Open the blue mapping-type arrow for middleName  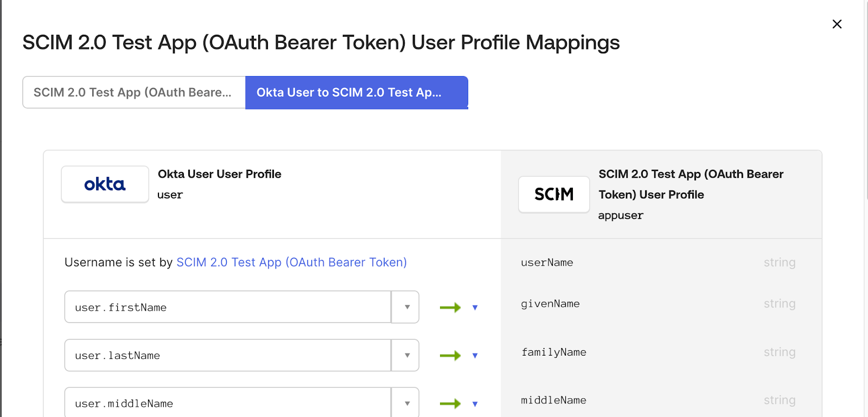coord(475,404)
